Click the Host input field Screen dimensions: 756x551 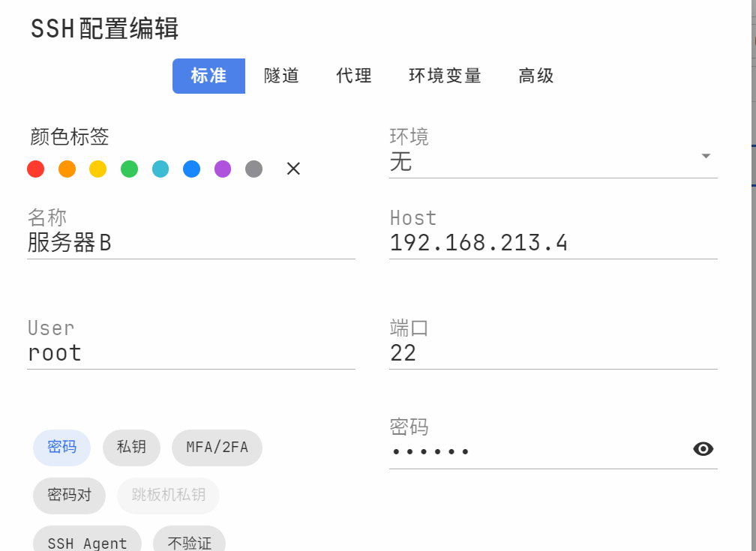[553, 243]
